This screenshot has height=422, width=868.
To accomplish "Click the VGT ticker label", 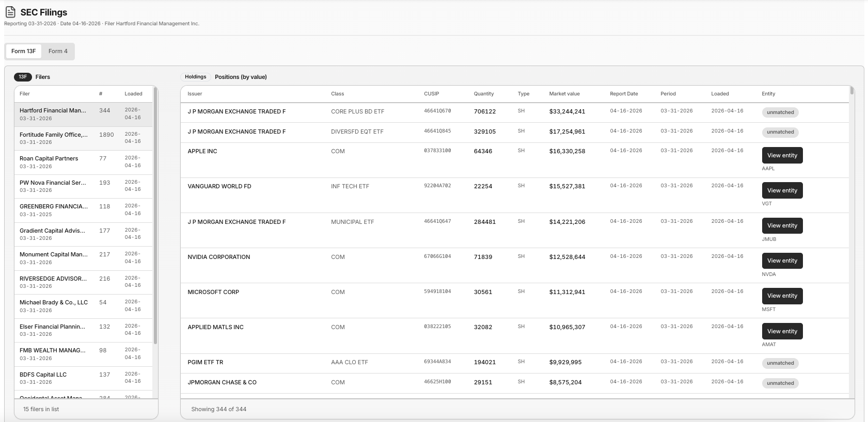I will pos(767,204).
